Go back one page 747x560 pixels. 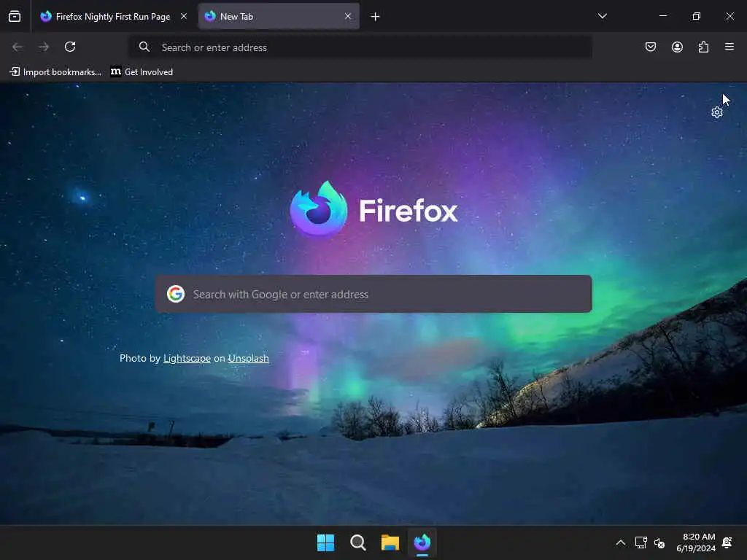(18, 47)
